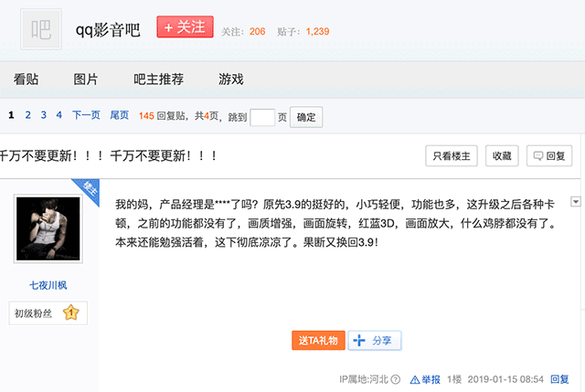Viewport: 585px width, 392px height.
Task: Open the profile of user 七夜川枫
Action: point(48,285)
